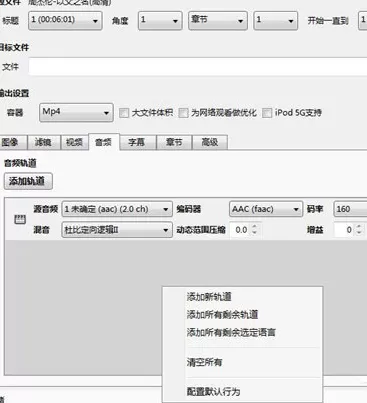The width and height of the screenshot is (367, 403).
Task: Click the 增益 0 value field
Action: 345,230
